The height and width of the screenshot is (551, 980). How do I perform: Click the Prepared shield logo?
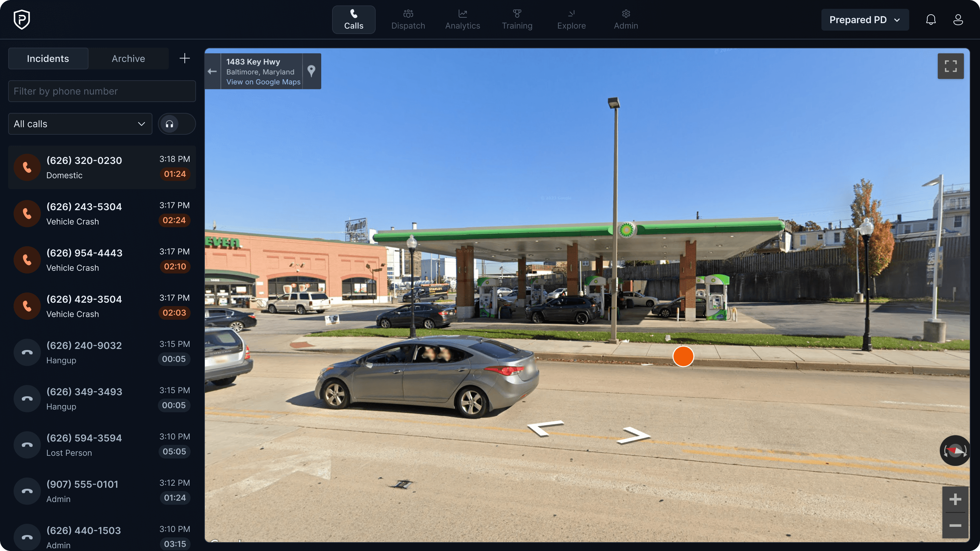point(22,20)
